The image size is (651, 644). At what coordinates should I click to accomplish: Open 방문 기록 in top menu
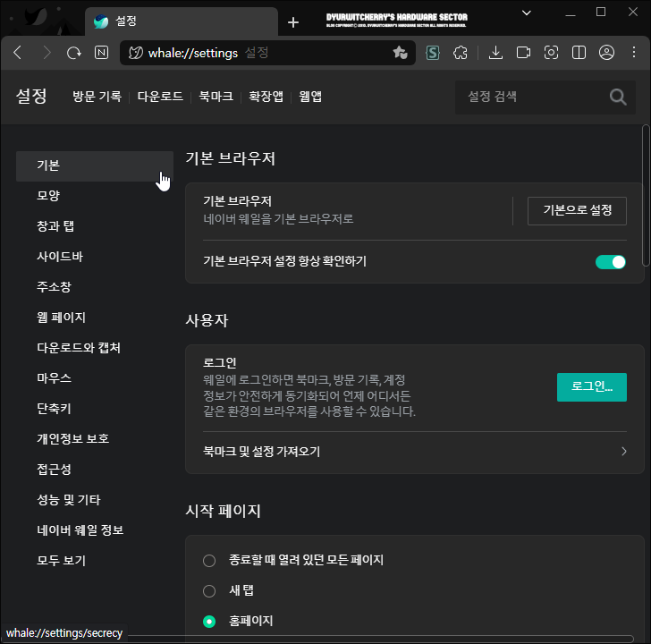coord(97,97)
